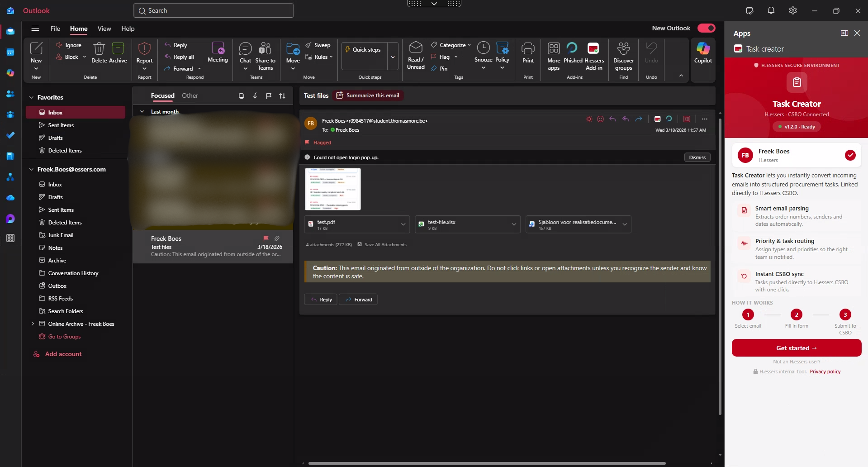Image resolution: width=868 pixels, height=467 pixels.
Task: Open the H.essers Add-in
Action: [593, 56]
